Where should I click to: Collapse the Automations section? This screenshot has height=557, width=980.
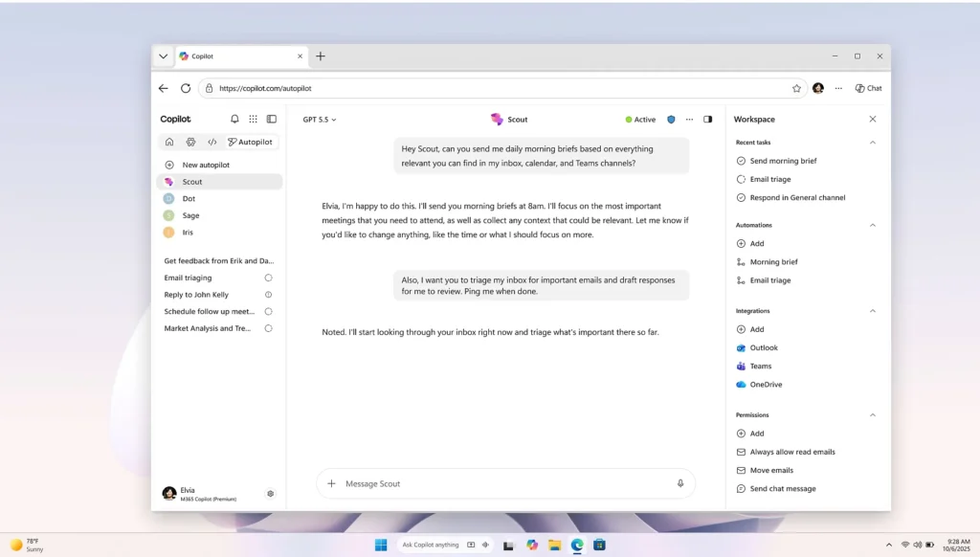873,225
